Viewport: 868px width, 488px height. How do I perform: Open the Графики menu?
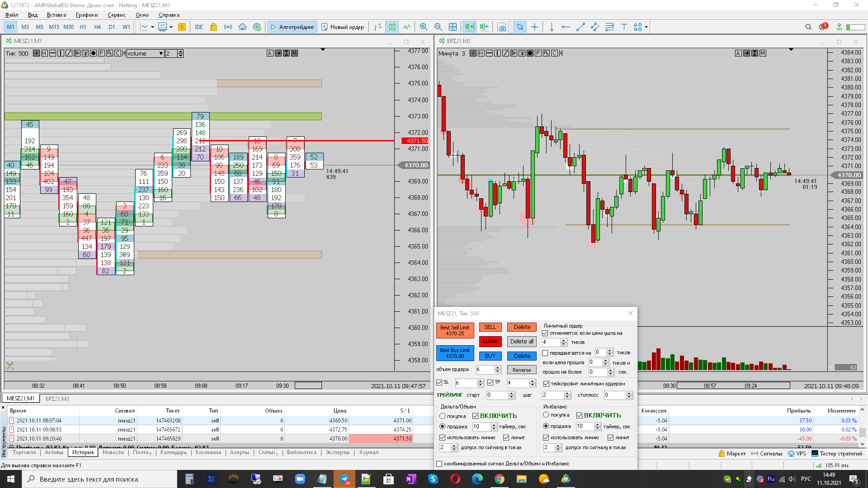[86, 15]
